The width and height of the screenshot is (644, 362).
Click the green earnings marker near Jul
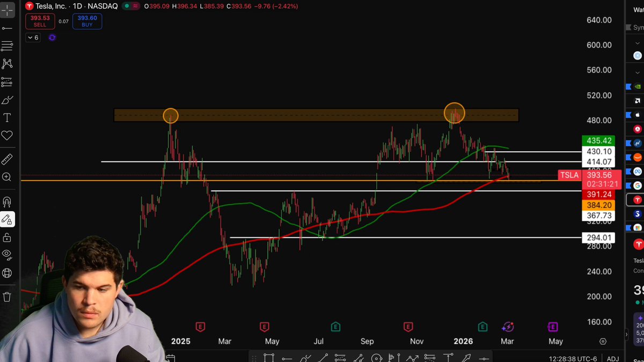(335, 326)
